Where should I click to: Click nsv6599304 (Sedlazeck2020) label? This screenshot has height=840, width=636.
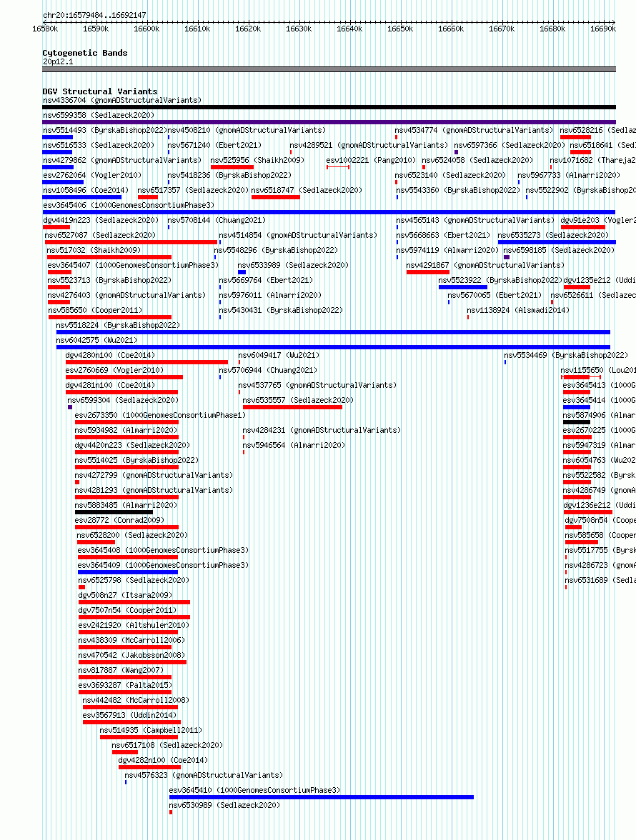click(123, 400)
